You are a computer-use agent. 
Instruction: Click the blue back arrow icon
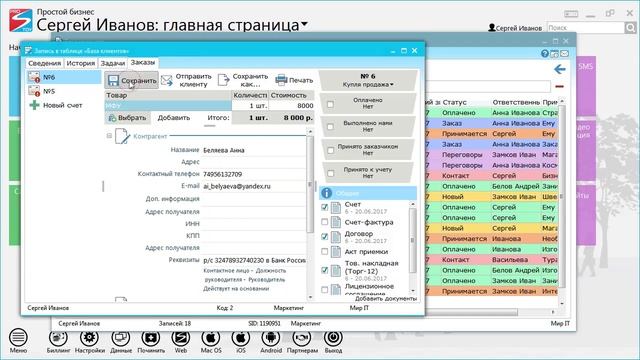point(560,69)
